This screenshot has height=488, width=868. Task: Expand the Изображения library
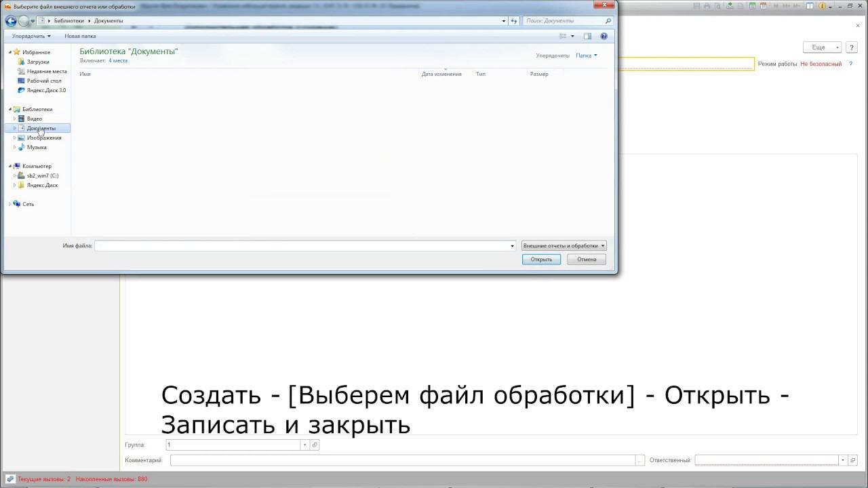point(15,138)
